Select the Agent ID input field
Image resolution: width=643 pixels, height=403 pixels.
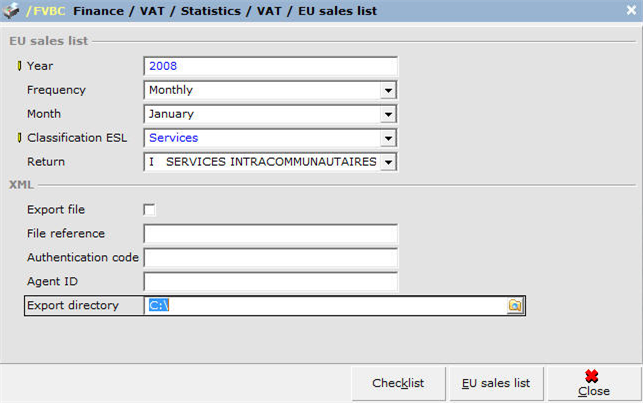coord(270,282)
